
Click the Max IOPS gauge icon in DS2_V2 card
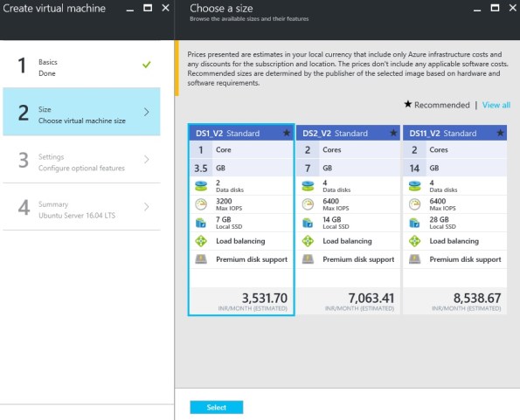308,204
